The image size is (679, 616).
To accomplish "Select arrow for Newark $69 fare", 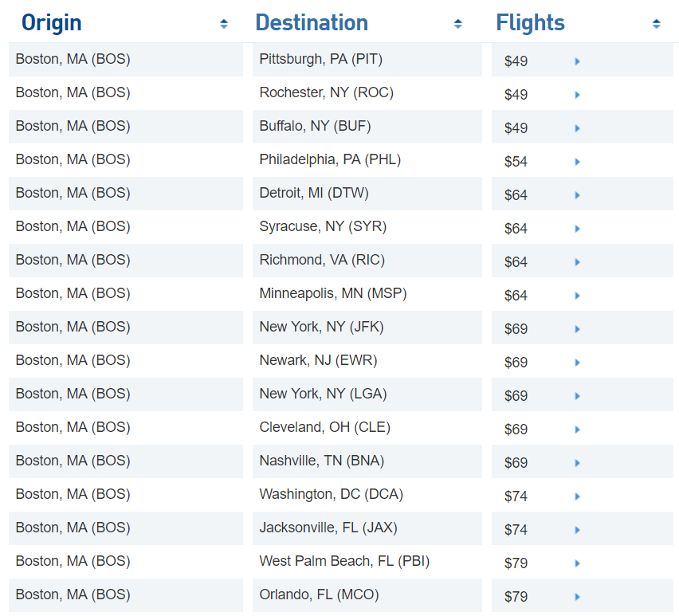I will point(577,363).
